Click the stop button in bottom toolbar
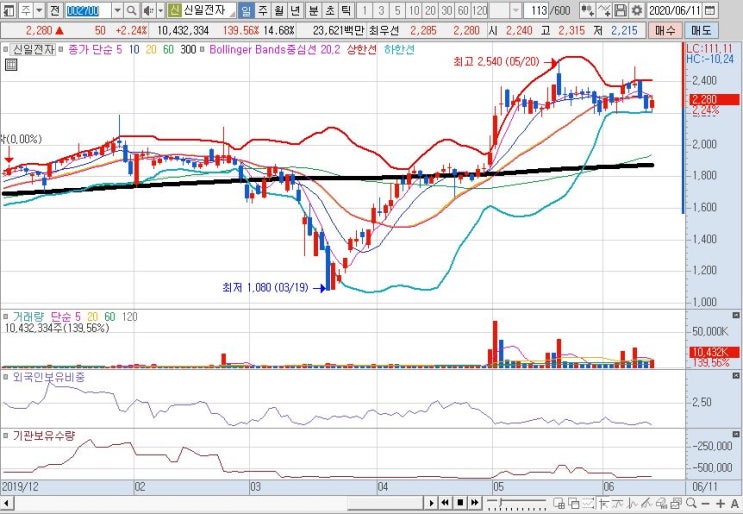Screen dimensions: 743x514 [460, 503]
